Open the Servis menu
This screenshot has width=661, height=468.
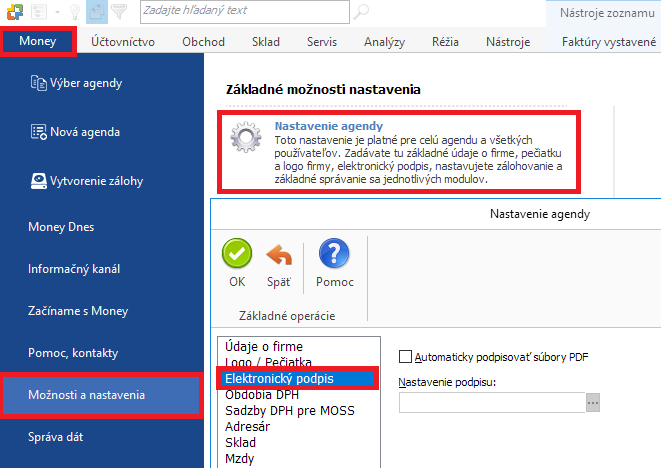(322, 42)
